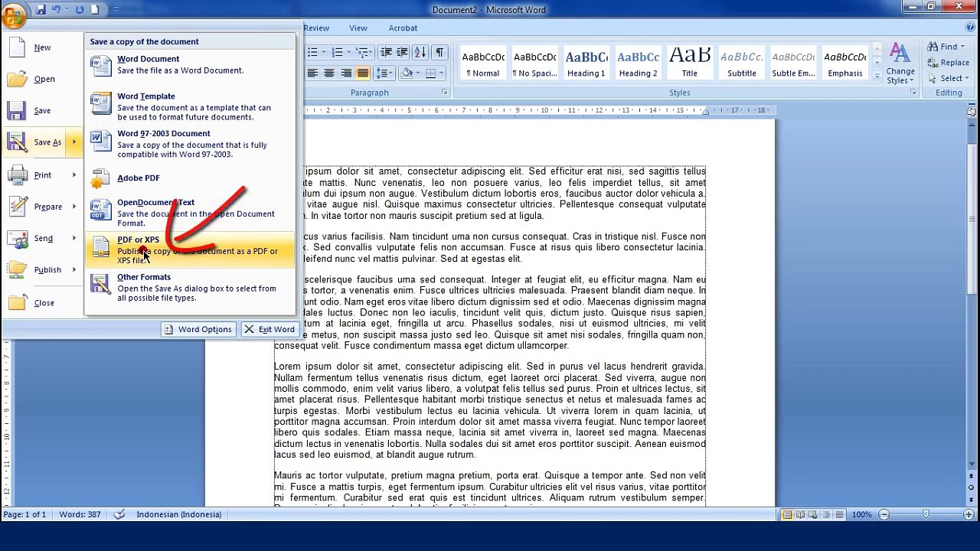The image size is (980, 551).
Task: Align text left in Paragraph group
Action: pos(312,73)
